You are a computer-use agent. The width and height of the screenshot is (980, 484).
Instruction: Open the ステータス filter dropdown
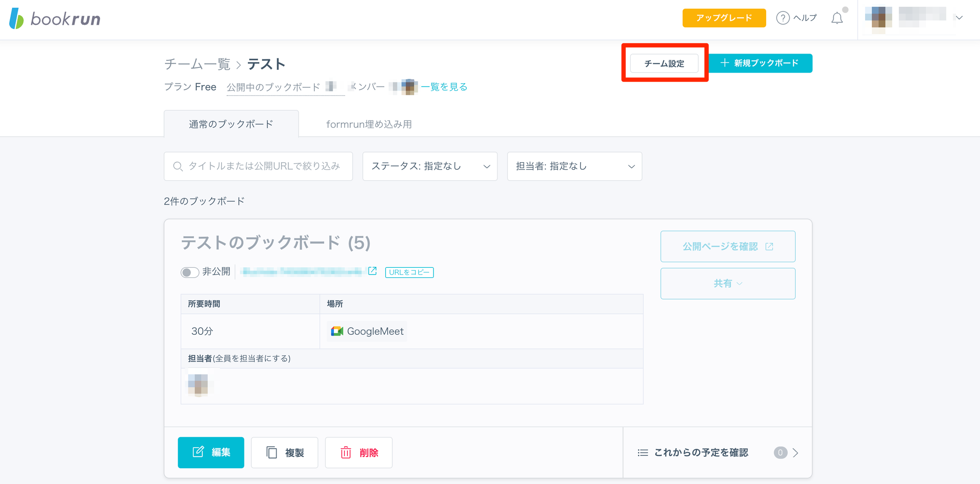click(430, 166)
